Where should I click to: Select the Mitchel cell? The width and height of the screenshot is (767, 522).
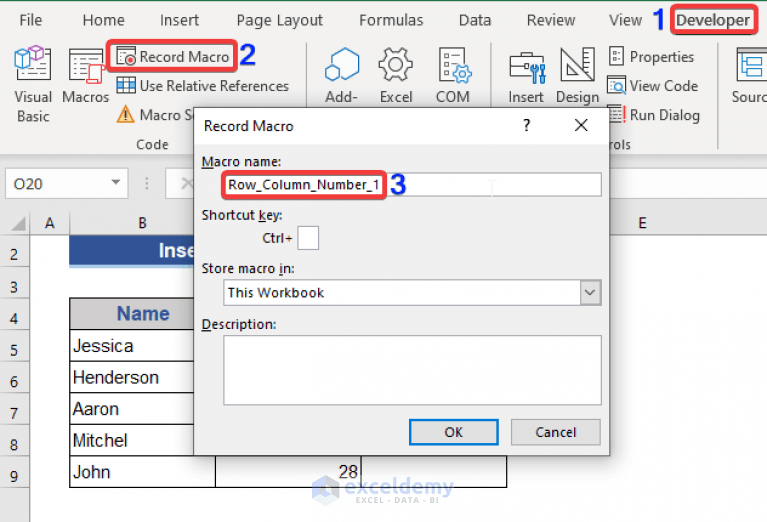pyautogui.click(x=132, y=440)
